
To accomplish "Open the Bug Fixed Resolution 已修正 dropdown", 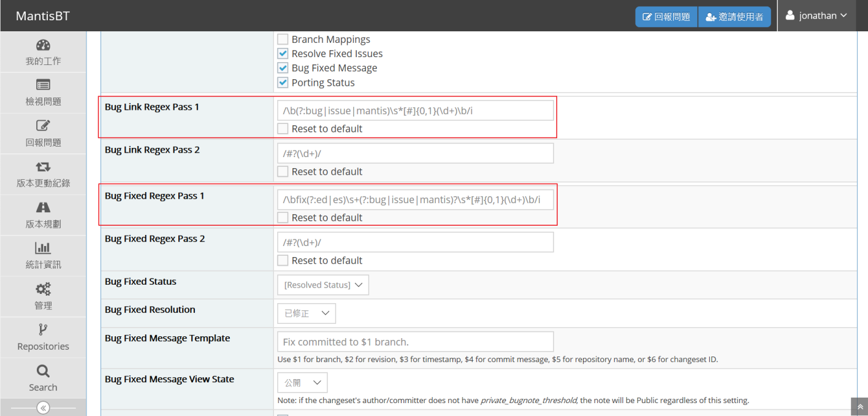I will (x=306, y=313).
